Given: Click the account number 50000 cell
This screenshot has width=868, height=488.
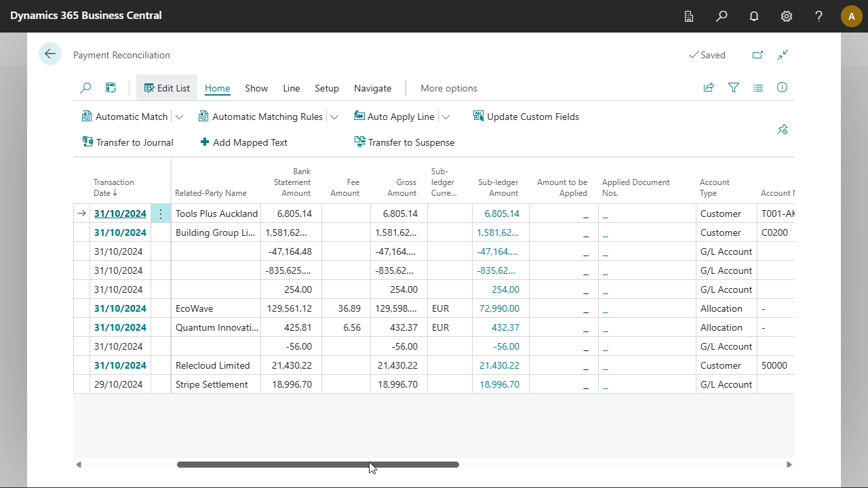Looking at the screenshot, I should [776, 365].
